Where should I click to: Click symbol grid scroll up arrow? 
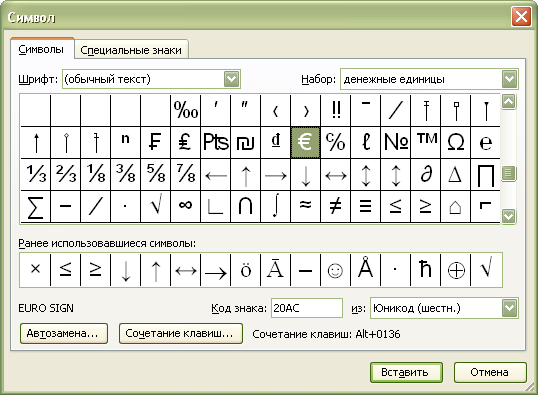[x=508, y=102]
